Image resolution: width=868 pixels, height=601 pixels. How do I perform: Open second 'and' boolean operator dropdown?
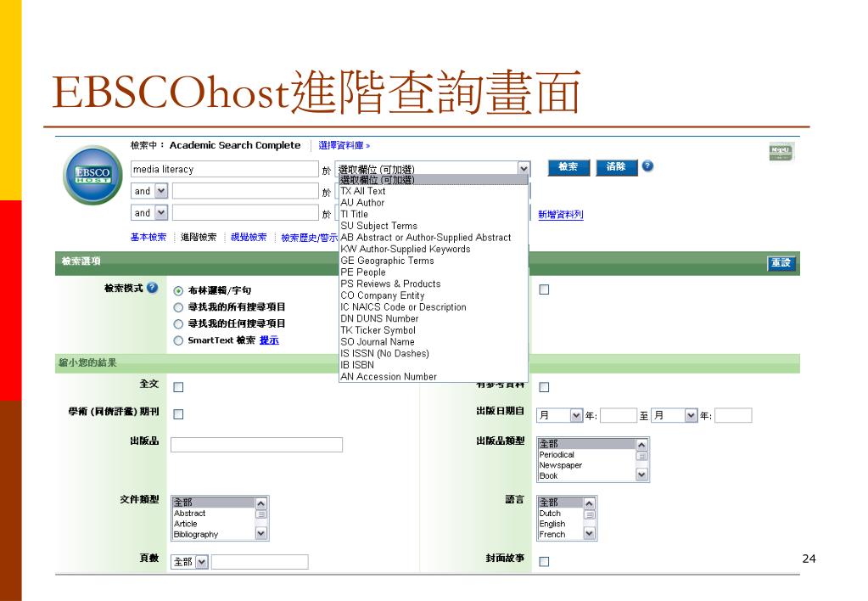pos(160,213)
